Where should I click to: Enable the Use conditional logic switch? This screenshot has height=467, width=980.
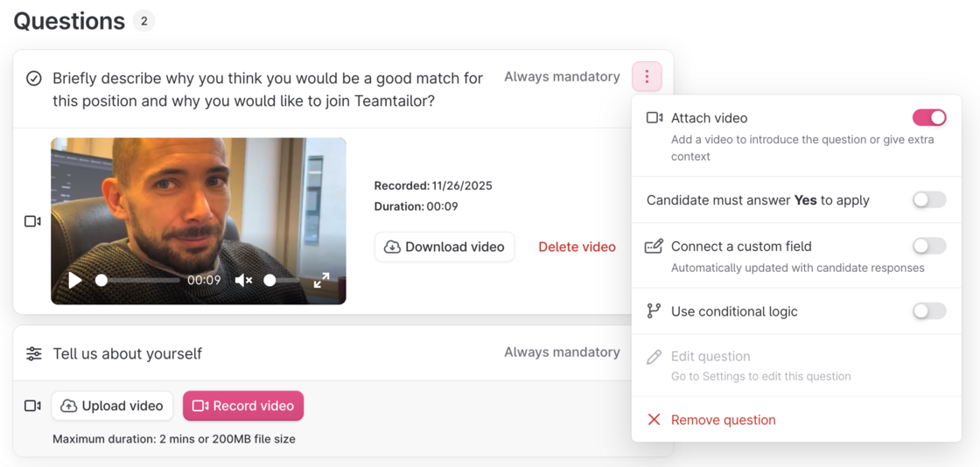point(928,311)
